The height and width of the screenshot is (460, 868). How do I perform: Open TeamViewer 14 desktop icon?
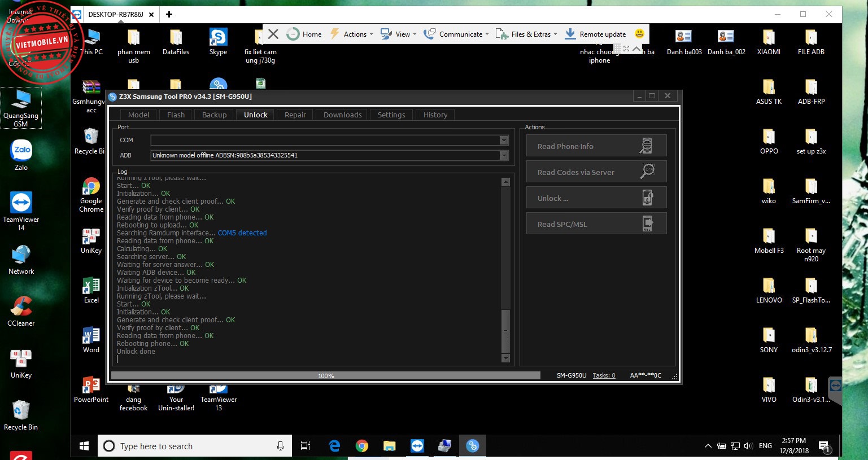[x=21, y=211]
